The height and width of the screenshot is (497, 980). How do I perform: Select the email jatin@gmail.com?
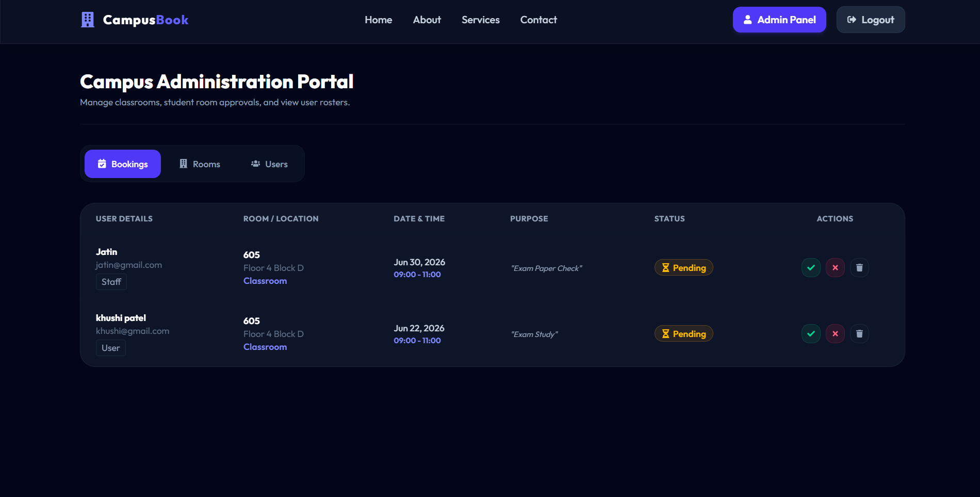click(x=129, y=265)
